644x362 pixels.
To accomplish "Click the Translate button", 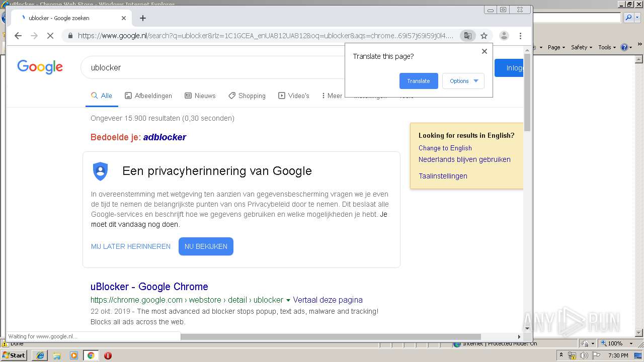I will point(419,81).
